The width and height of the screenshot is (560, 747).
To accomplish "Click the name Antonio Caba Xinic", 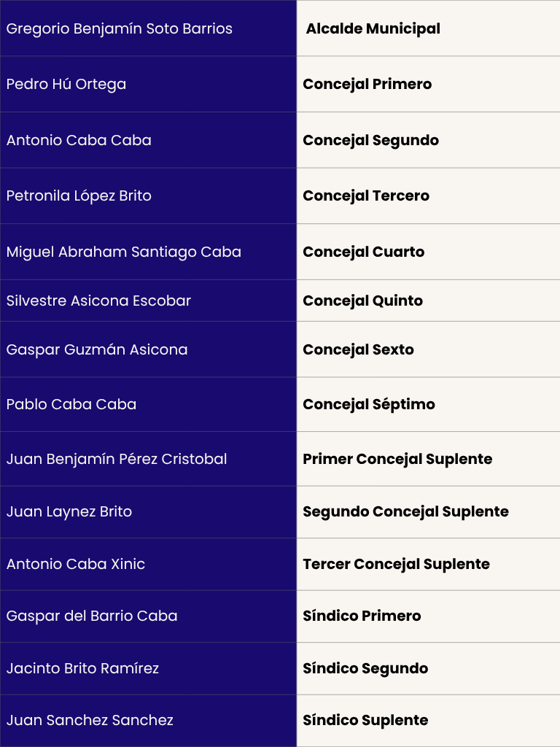I will tap(76, 565).
